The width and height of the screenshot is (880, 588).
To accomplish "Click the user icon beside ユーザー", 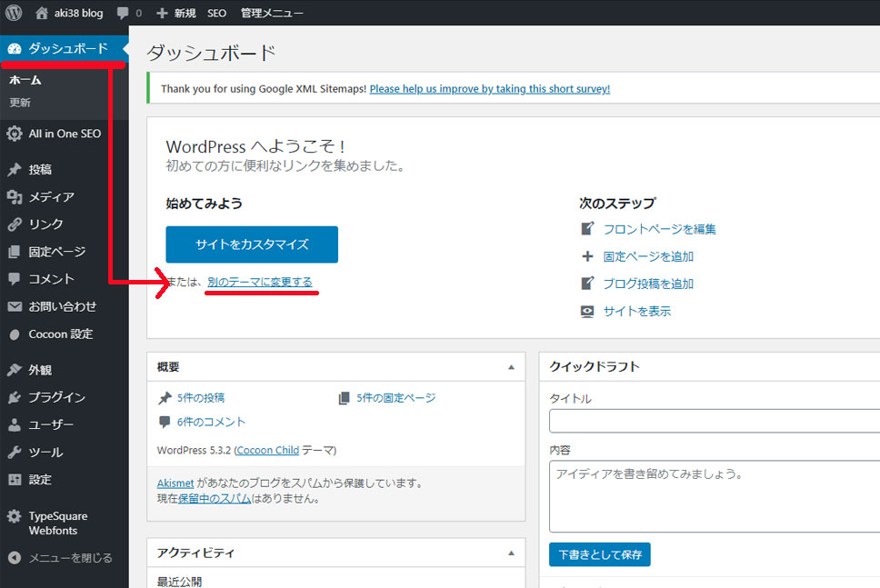I will click(15, 424).
